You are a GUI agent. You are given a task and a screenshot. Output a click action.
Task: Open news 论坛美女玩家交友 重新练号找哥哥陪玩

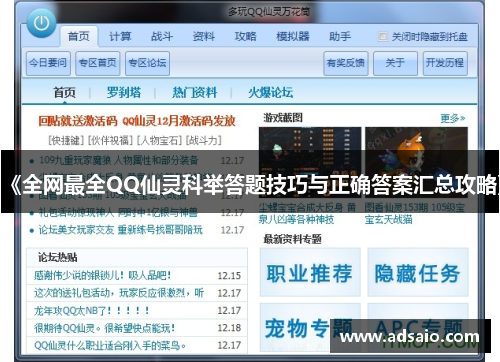tap(121, 230)
